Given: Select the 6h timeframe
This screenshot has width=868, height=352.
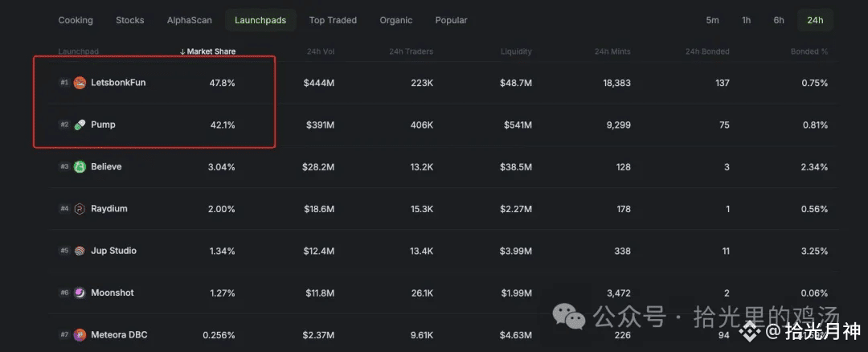Looking at the screenshot, I should (x=779, y=20).
